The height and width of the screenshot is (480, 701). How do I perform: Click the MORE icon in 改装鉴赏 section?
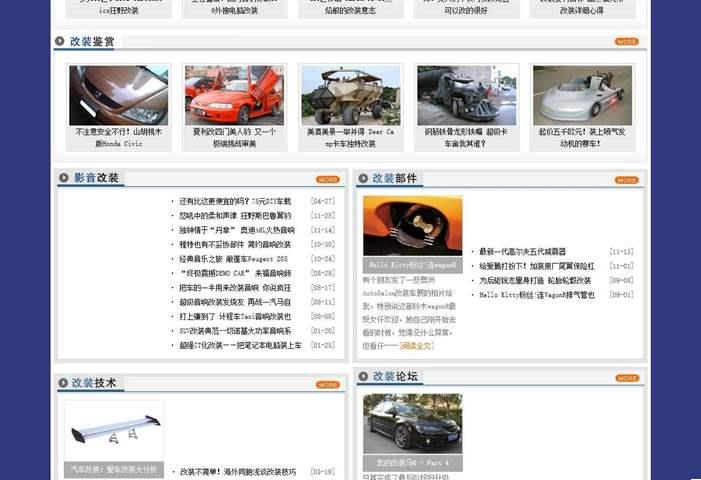tap(626, 42)
